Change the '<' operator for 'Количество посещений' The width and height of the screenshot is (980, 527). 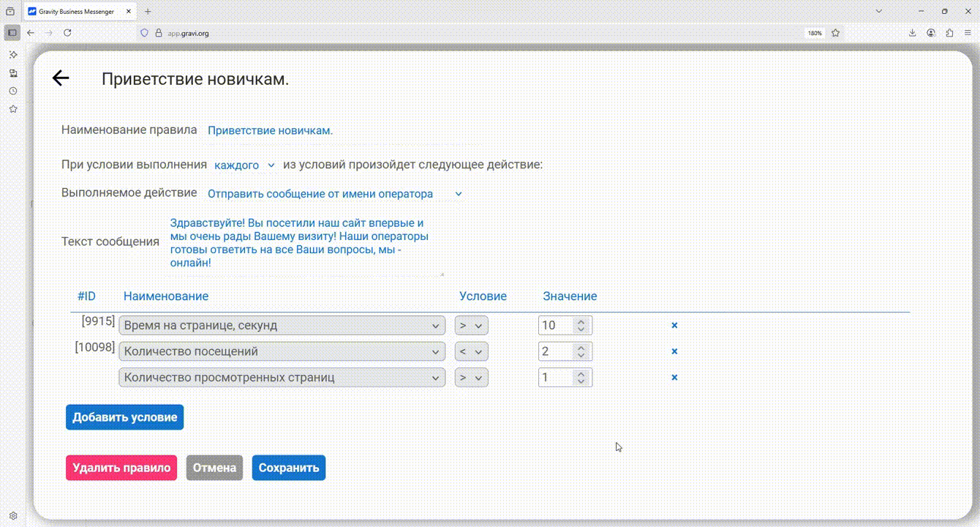tap(472, 351)
